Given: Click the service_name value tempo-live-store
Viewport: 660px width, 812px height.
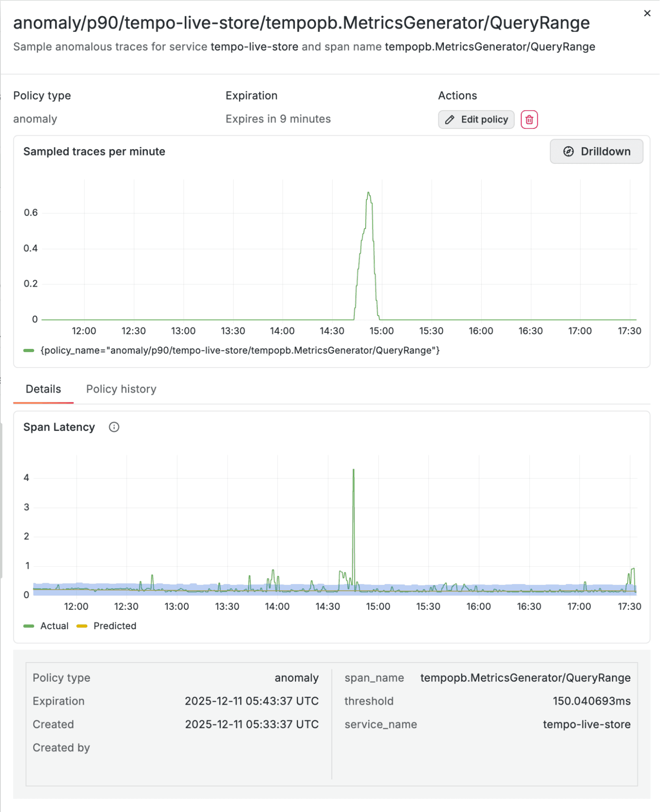Looking at the screenshot, I should tap(586, 724).
